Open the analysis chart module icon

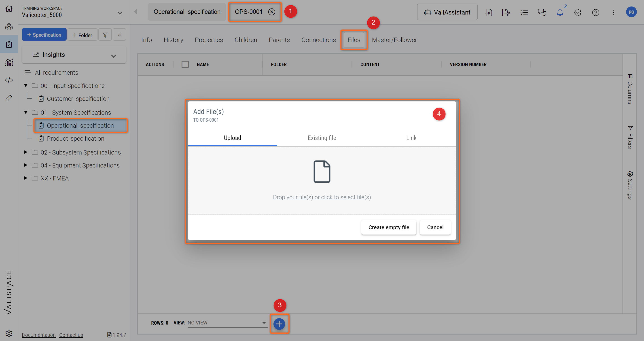(x=9, y=62)
